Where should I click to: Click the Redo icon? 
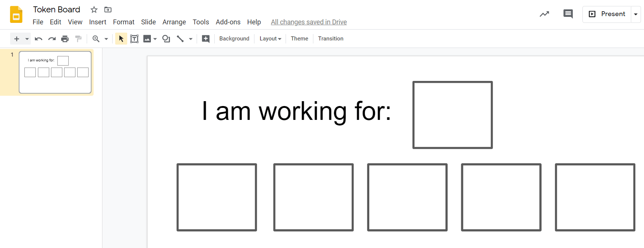coord(51,39)
